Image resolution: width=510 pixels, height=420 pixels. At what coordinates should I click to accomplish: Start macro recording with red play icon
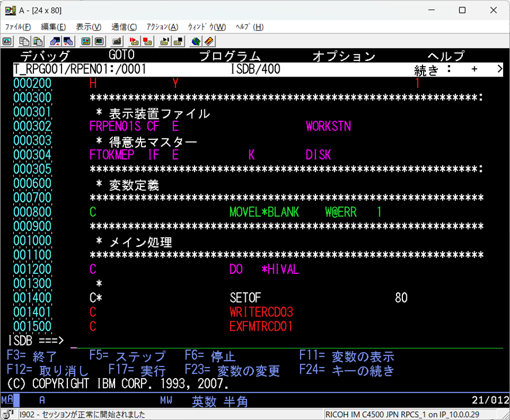tap(134, 41)
